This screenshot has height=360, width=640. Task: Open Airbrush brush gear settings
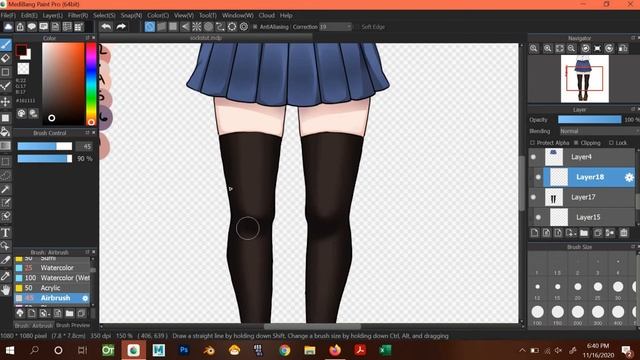coord(85,298)
